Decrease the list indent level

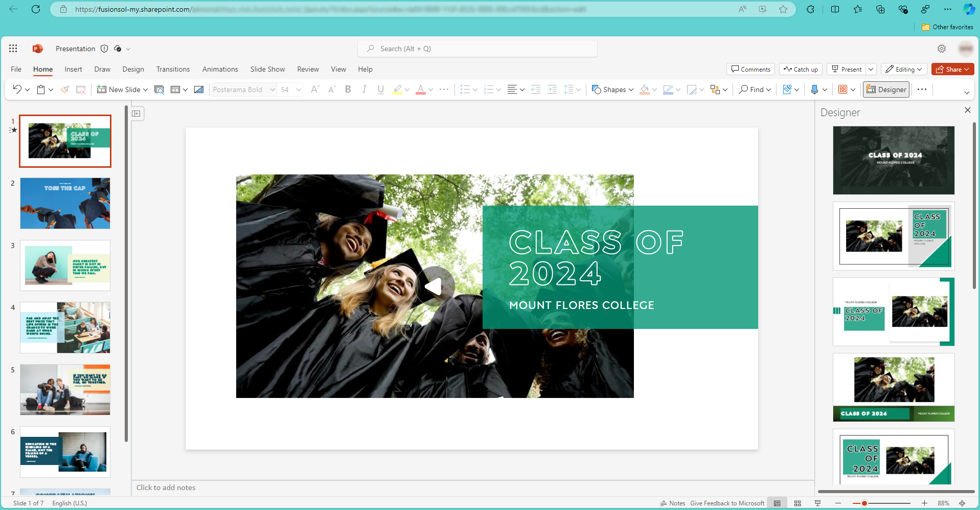point(536,90)
